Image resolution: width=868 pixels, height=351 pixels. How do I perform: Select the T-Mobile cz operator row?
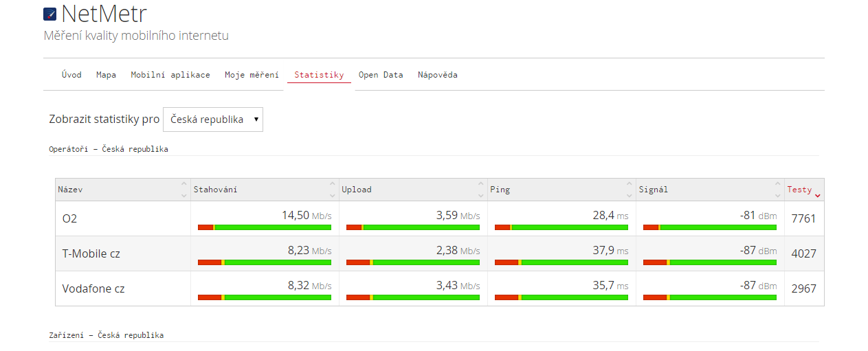pyautogui.click(x=91, y=253)
